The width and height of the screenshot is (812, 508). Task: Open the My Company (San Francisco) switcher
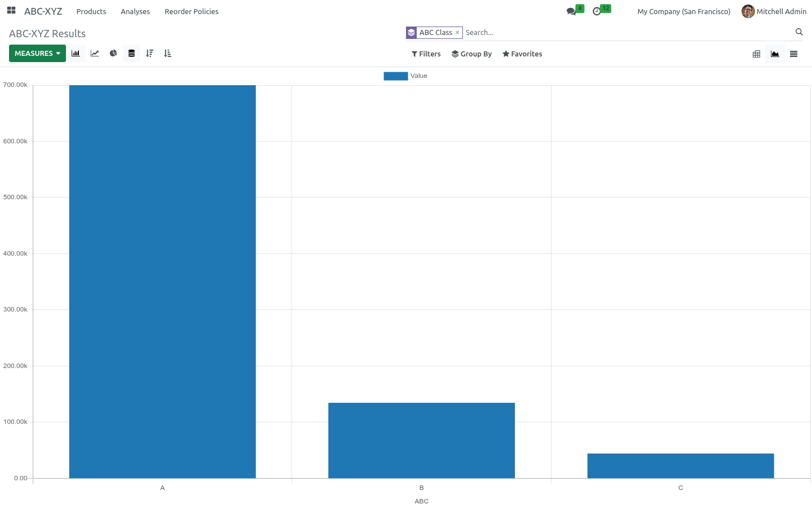point(684,11)
